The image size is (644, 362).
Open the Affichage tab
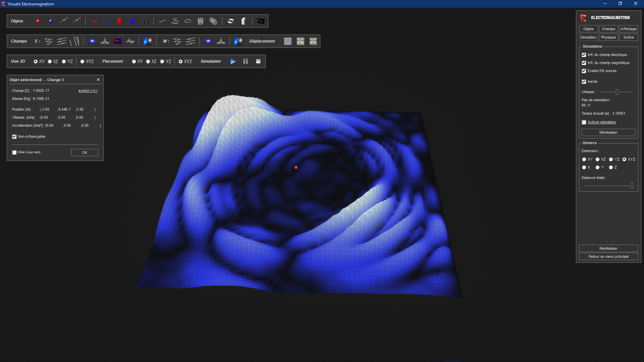[628, 29]
